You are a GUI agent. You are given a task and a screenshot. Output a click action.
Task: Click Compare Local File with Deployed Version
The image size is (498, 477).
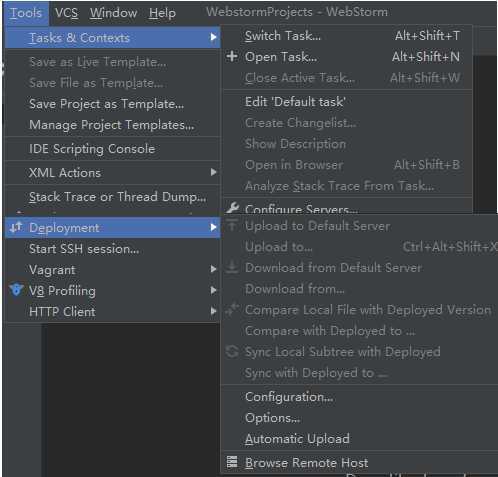(368, 310)
